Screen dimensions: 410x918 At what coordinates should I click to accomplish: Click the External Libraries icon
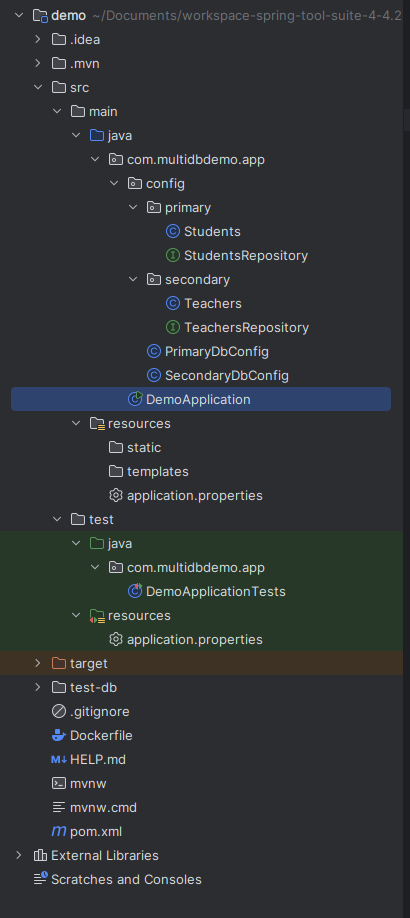point(40,855)
